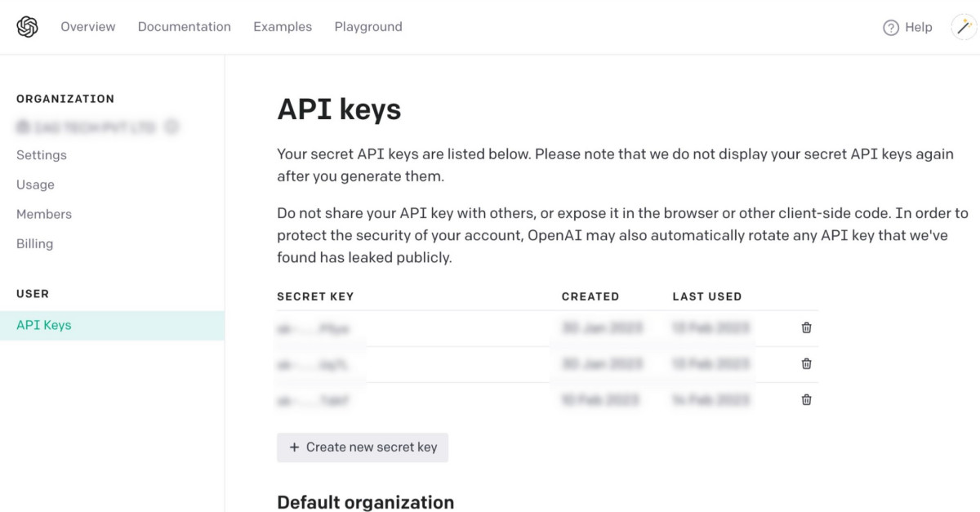Select API Keys in the sidebar
This screenshot has width=980, height=512.
click(x=44, y=325)
